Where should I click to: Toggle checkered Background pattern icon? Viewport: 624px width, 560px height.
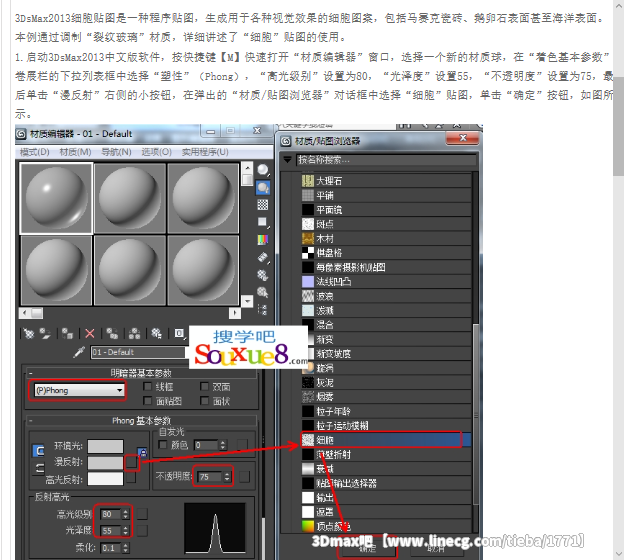[263, 205]
